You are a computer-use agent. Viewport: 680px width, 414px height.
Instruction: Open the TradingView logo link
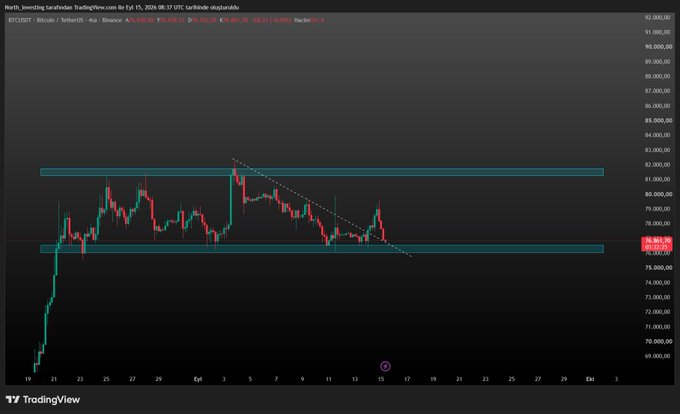click(43, 400)
